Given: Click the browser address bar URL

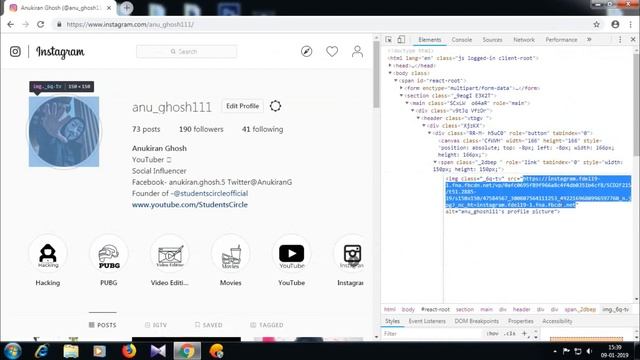Looking at the screenshot, I should (130, 24).
